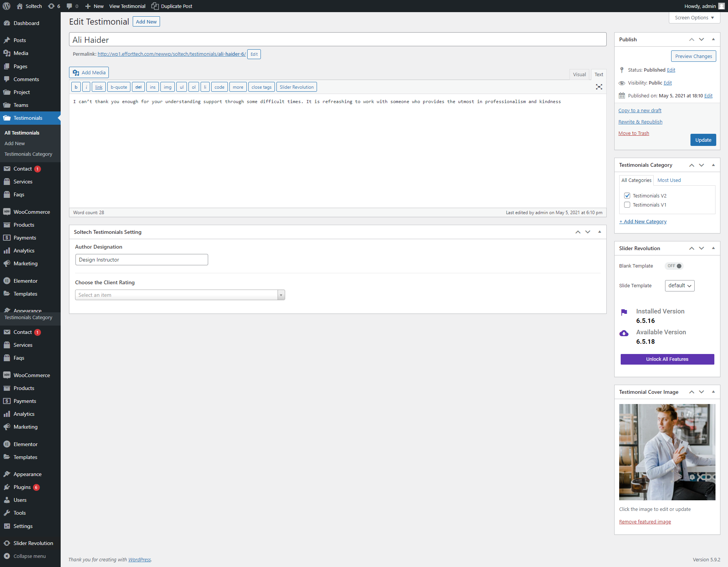Uncheck the Testimonials V2 category
Image resolution: width=728 pixels, height=567 pixels.
[627, 196]
